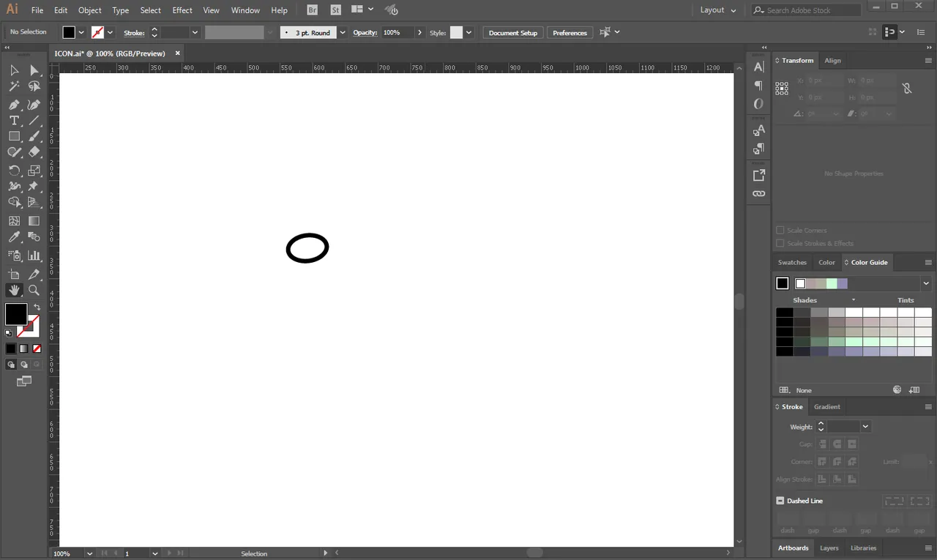Open the Character panel icon

pos(758,67)
